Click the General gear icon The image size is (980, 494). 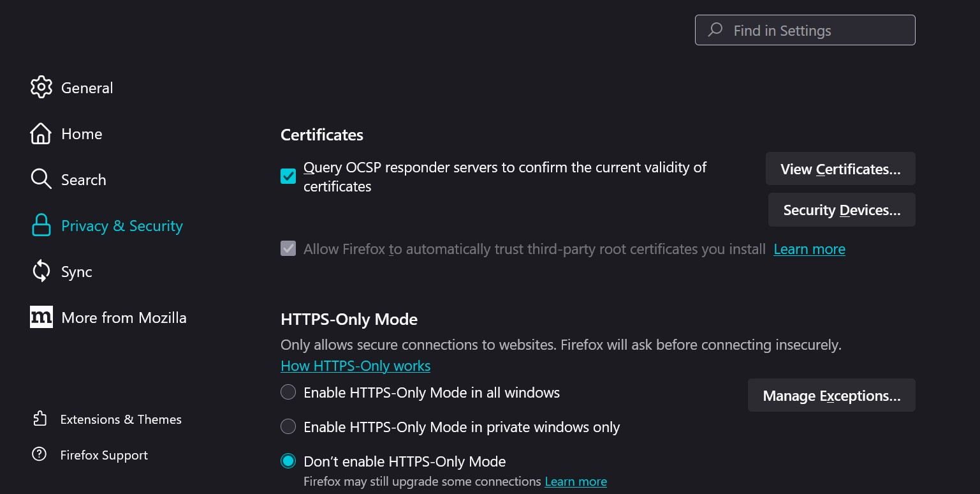pyautogui.click(x=41, y=87)
